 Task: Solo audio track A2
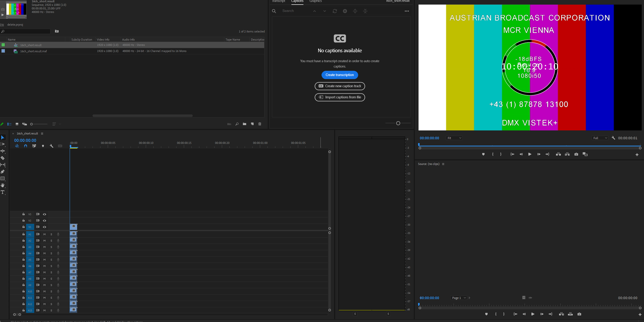click(51, 241)
